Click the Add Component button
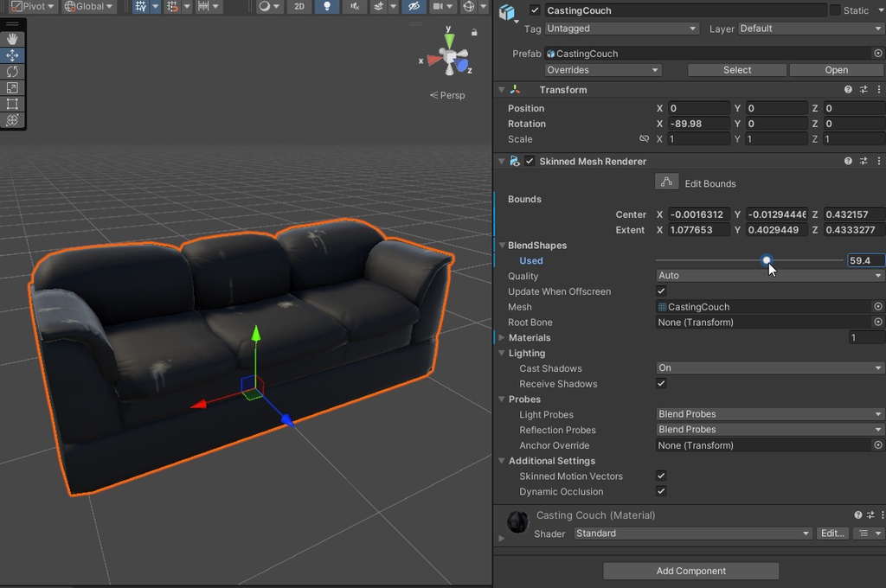This screenshot has height=588, width=886. [x=690, y=571]
